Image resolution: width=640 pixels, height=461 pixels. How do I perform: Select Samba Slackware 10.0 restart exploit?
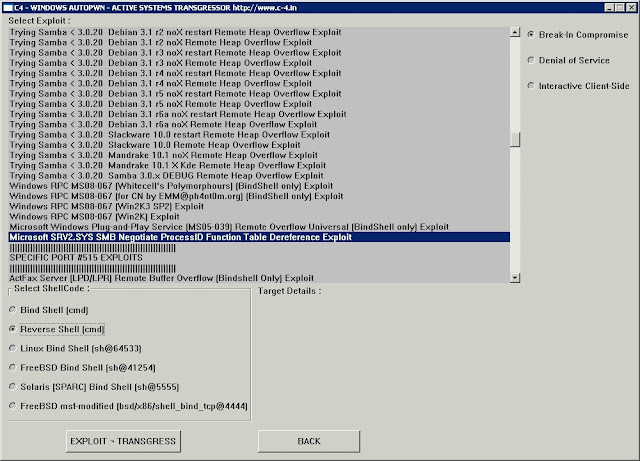[x=259, y=135]
